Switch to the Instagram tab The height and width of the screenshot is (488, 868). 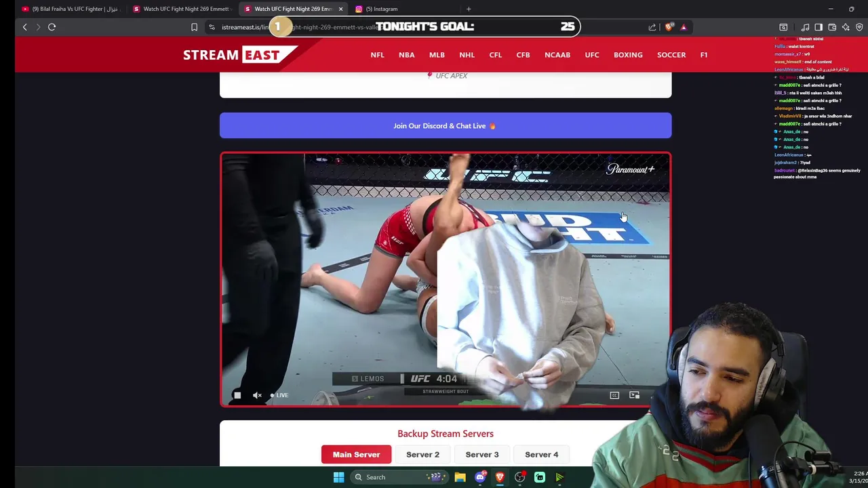point(403,9)
